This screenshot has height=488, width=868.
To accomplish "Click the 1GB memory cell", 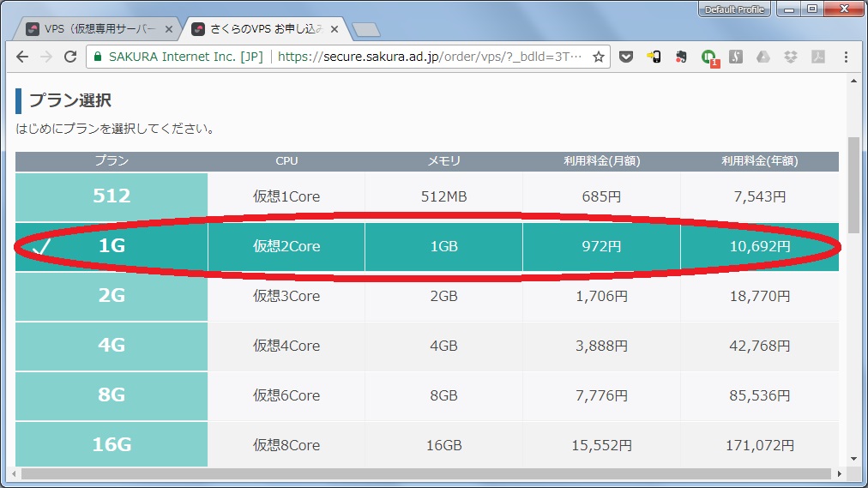I will [x=444, y=246].
